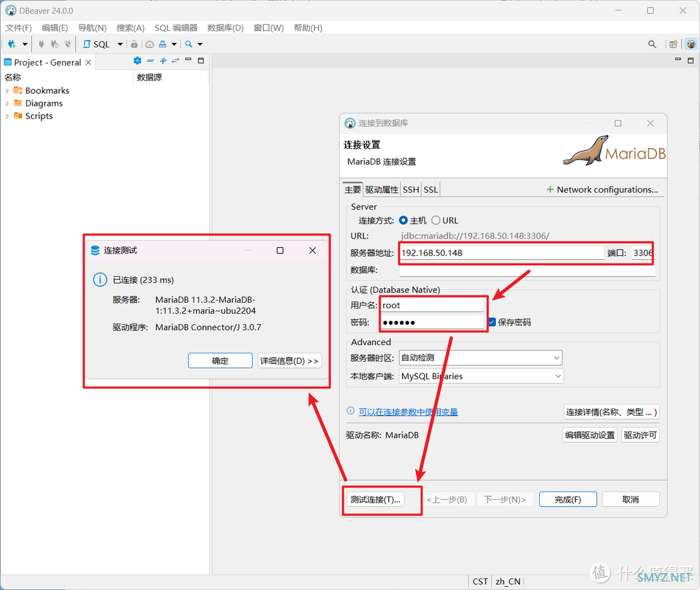Select the Bookmarks tree item
700x590 pixels.
41,91
